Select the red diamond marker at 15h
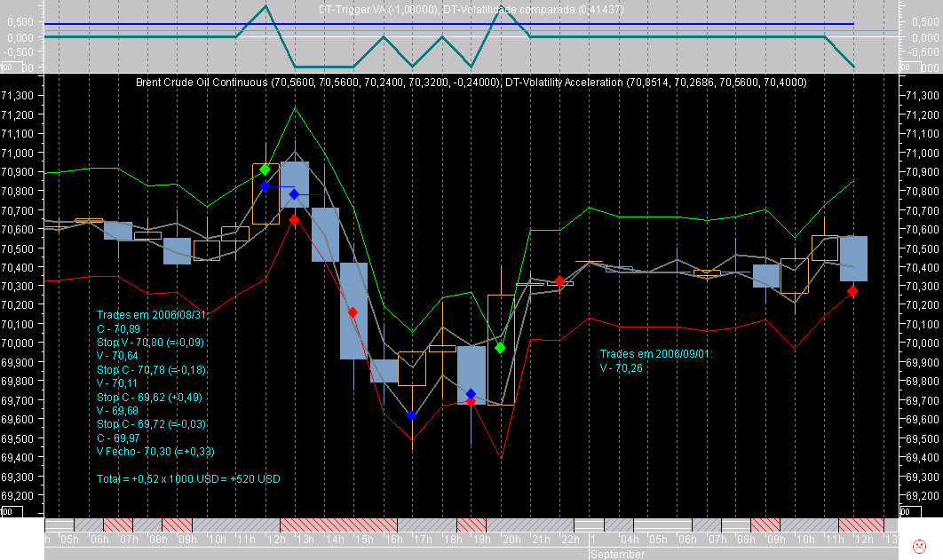 pyautogui.click(x=353, y=312)
